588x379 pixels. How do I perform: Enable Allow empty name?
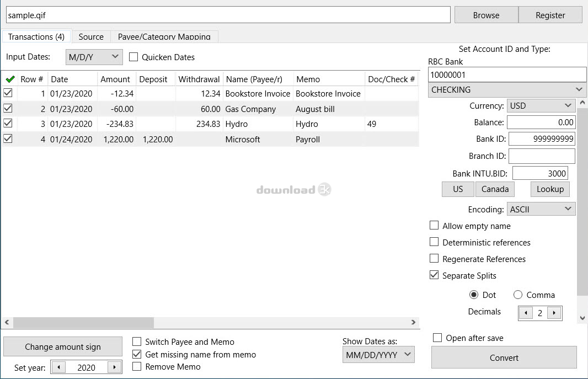point(434,225)
